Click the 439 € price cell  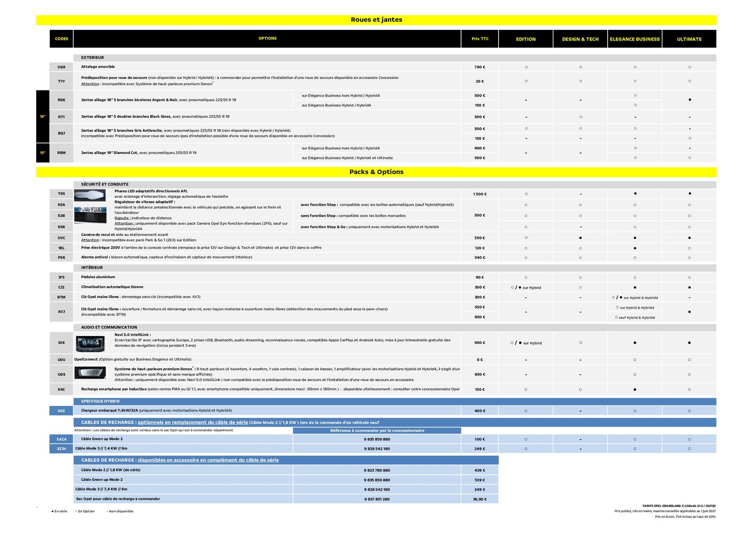(480, 470)
